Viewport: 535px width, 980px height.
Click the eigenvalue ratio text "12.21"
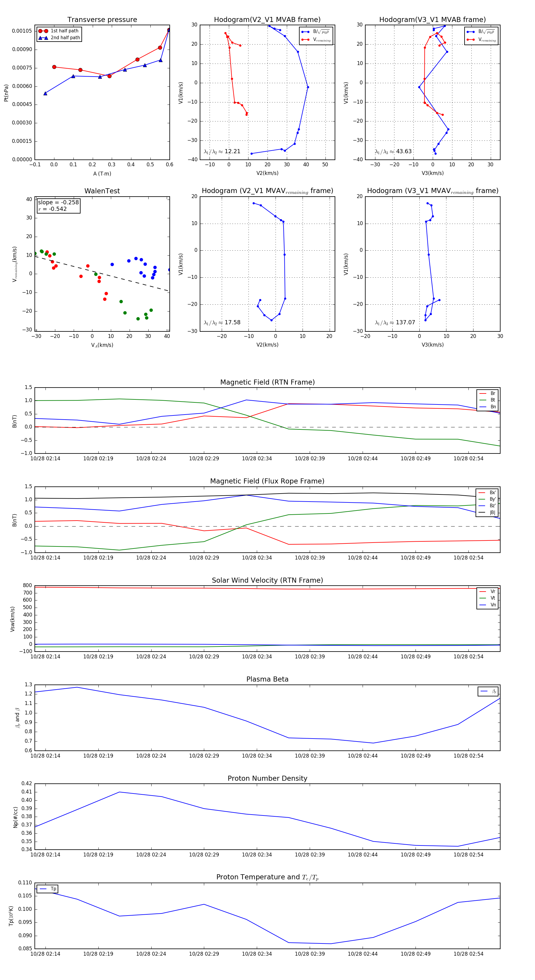coord(232,151)
